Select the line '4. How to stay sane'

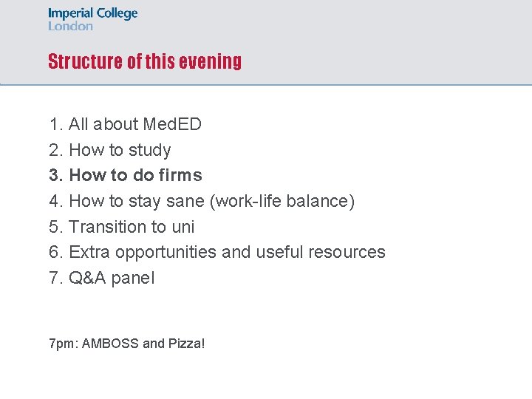(201, 201)
